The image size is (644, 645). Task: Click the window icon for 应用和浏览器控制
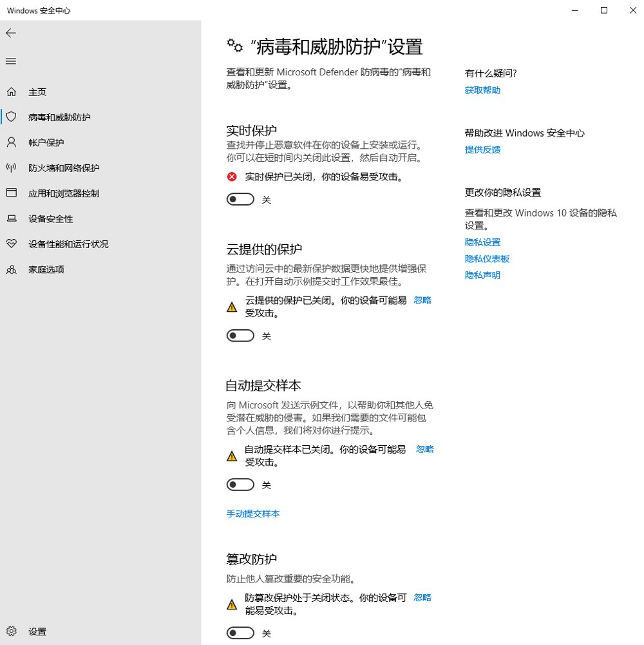12,193
